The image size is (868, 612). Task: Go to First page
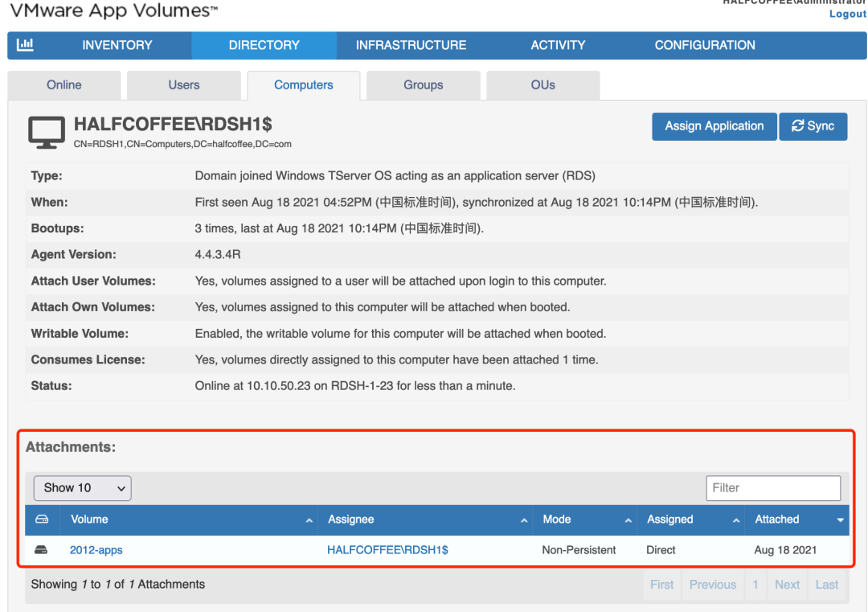click(x=661, y=585)
